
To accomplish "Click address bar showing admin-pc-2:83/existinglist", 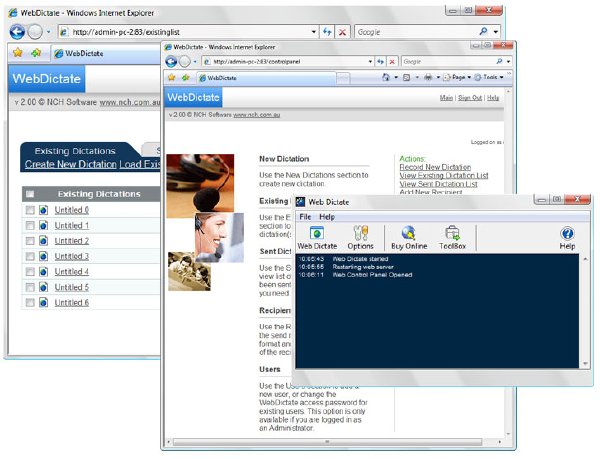I will coord(186,32).
